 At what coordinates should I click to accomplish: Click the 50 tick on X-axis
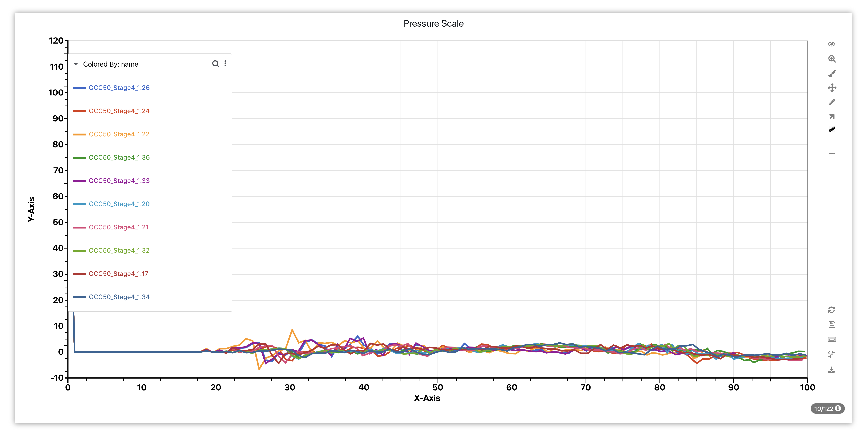tap(438, 387)
